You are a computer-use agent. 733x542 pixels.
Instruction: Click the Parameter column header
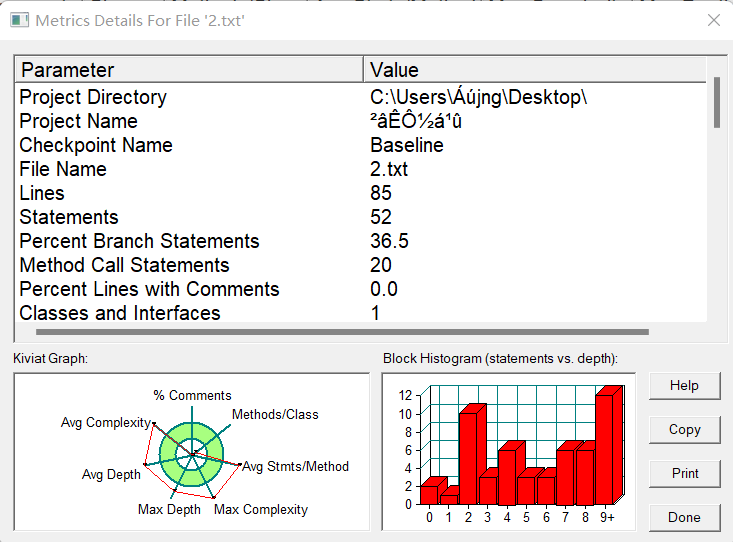click(x=189, y=70)
